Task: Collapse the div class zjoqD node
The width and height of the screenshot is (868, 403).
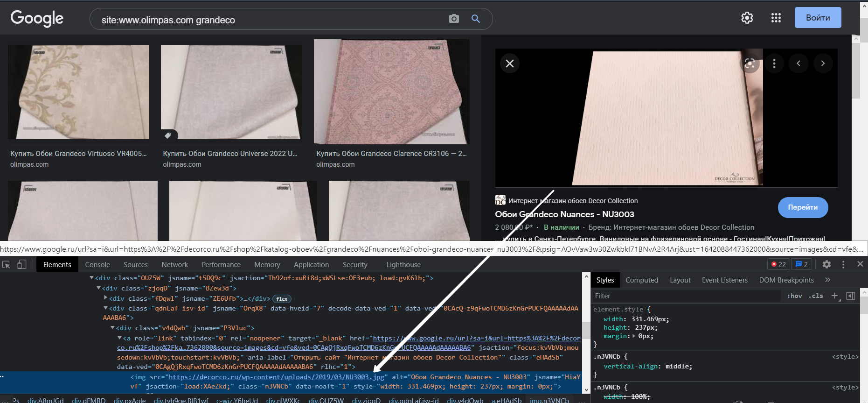Action: pos(99,288)
